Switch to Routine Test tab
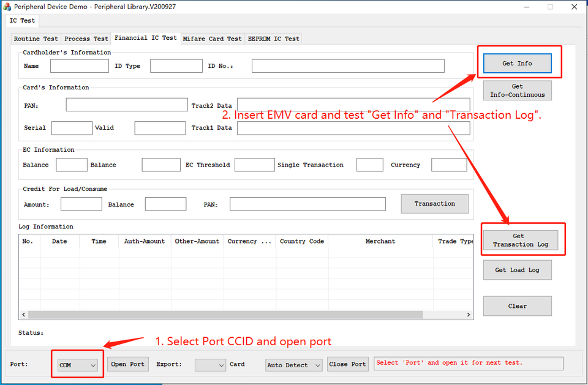 click(36, 39)
